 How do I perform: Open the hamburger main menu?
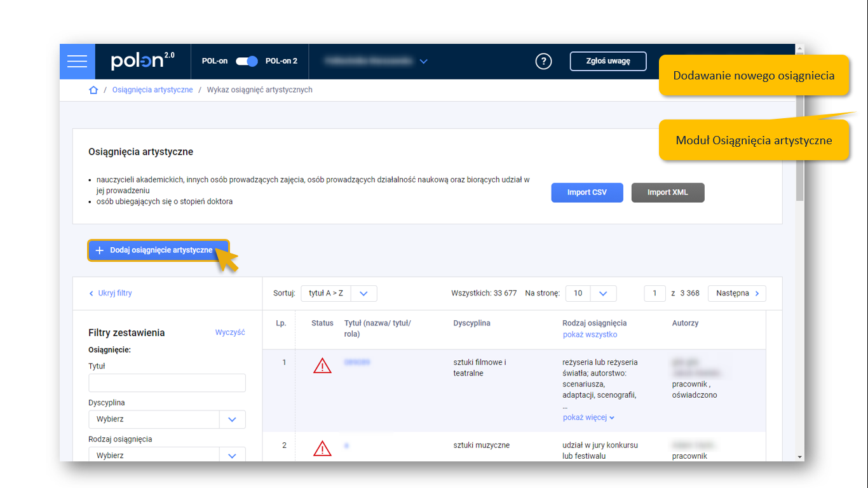point(77,61)
